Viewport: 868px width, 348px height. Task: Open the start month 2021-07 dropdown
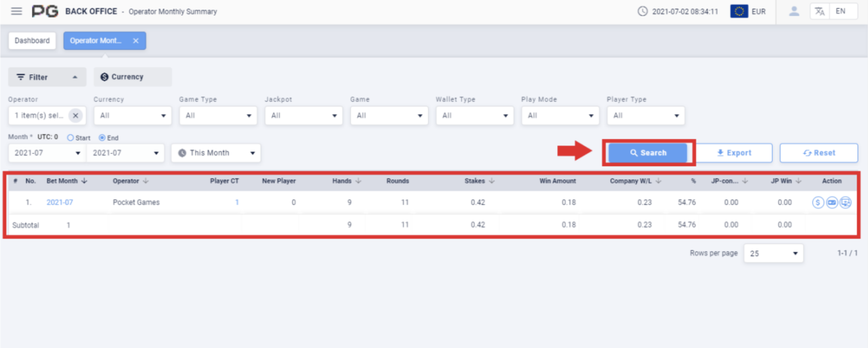(47, 153)
